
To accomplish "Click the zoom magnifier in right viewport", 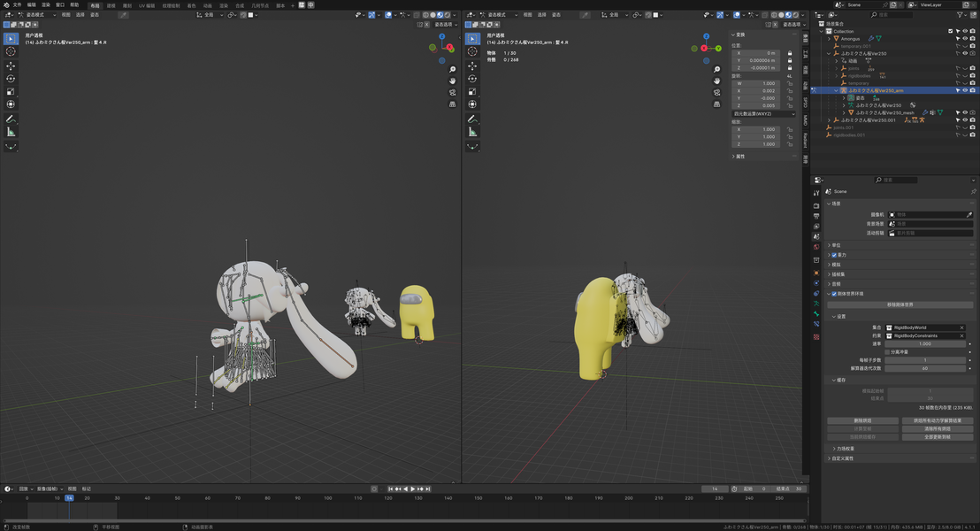I will [717, 69].
